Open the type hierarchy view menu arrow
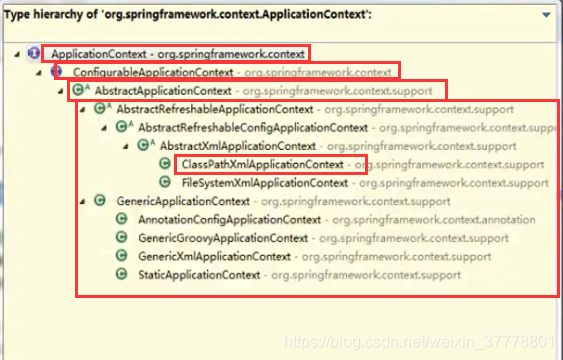This screenshot has width=563, height=360. (x=546, y=15)
